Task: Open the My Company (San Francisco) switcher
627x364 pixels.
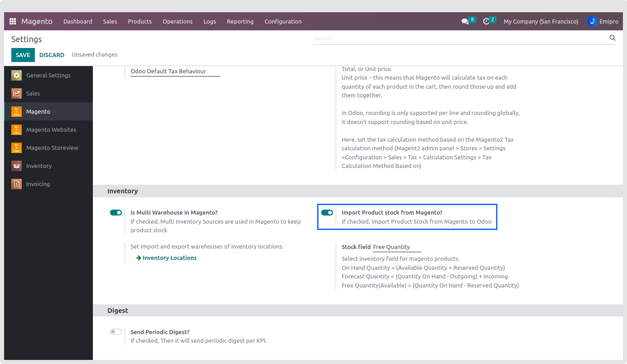Action: (540, 21)
